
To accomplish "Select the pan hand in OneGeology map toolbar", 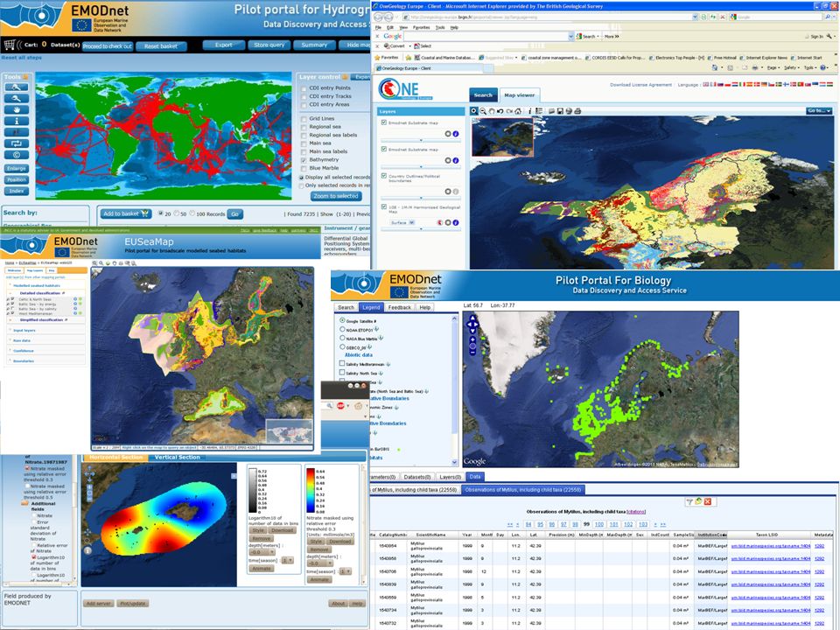I will [x=491, y=111].
